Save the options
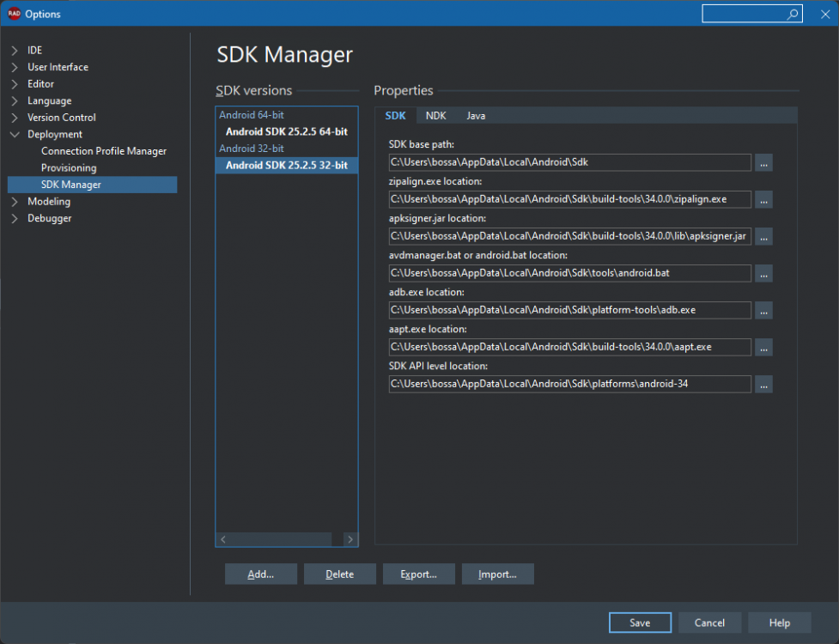The height and width of the screenshot is (644, 839). click(640, 623)
